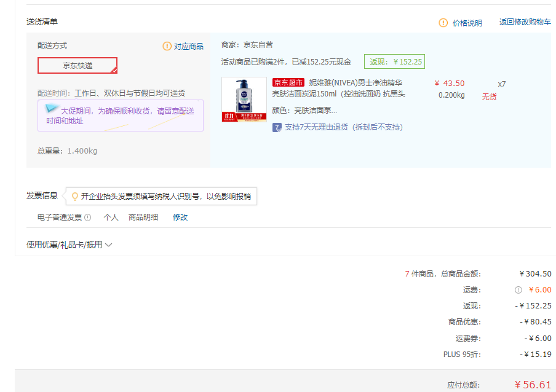Click the ¥43.50 product price
Image resolution: width=556 pixels, height=392 pixels.
(449, 83)
